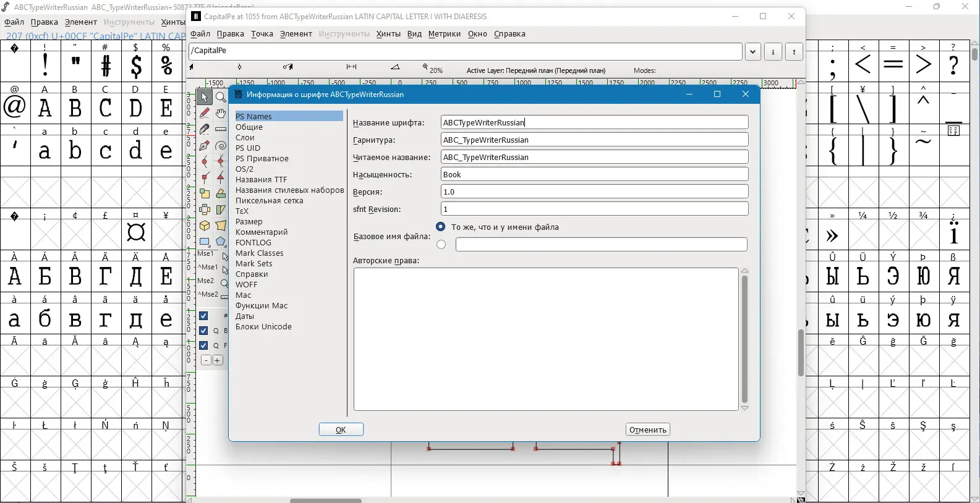Click OK in the font info dialog
The width and height of the screenshot is (980, 503).
click(x=341, y=429)
